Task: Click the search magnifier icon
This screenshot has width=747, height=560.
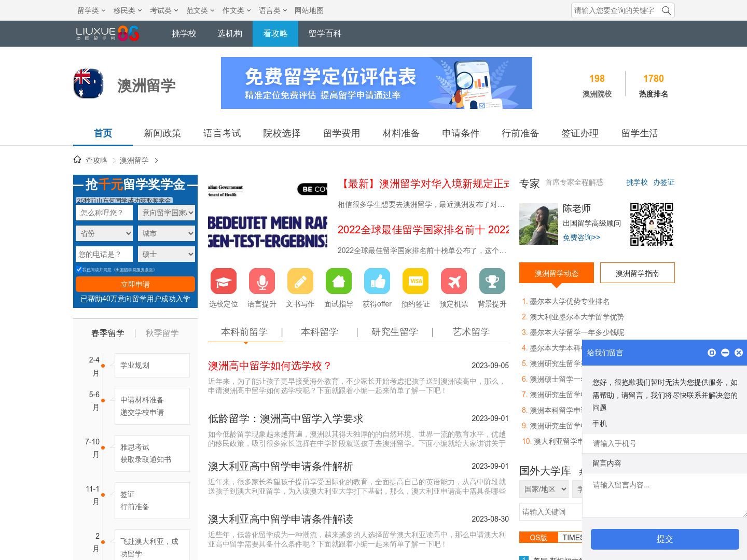Action: click(667, 10)
